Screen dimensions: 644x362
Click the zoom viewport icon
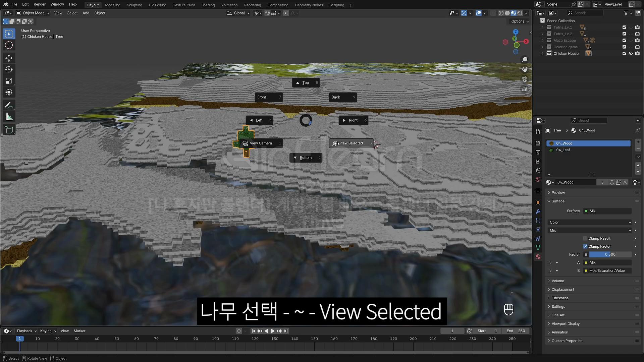[x=525, y=60]
